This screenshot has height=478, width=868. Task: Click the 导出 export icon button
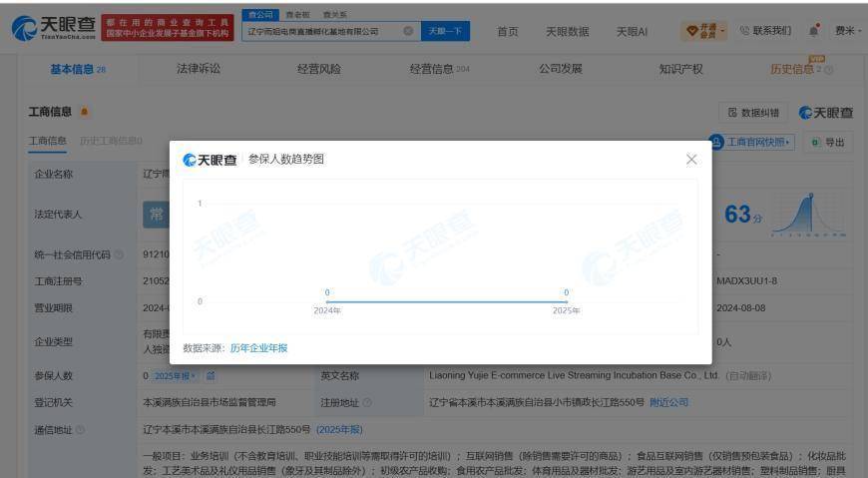[x=828, y=143]
